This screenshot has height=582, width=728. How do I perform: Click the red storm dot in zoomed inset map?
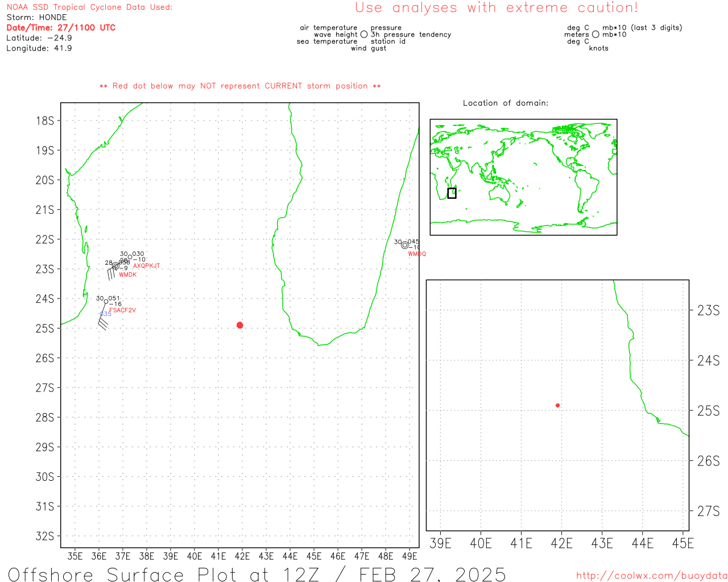[557, 405]
